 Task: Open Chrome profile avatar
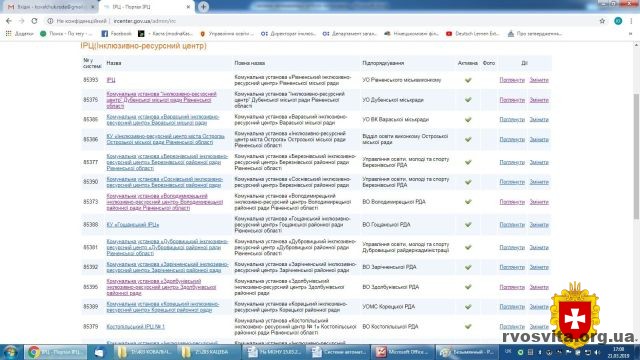tap(618, 21)
